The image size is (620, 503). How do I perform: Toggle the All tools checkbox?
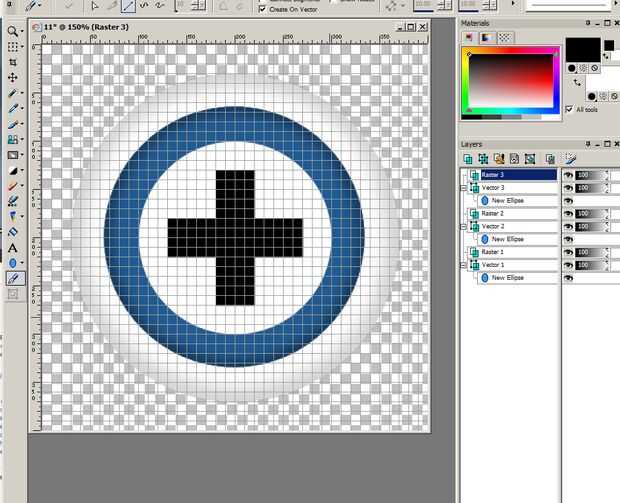click(x=569, y=109)
